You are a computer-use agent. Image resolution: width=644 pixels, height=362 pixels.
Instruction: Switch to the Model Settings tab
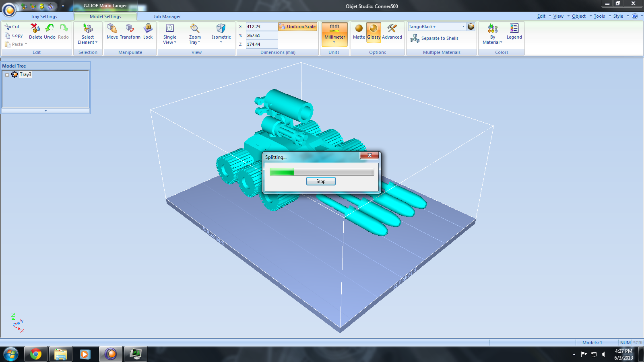click(105, 16)
